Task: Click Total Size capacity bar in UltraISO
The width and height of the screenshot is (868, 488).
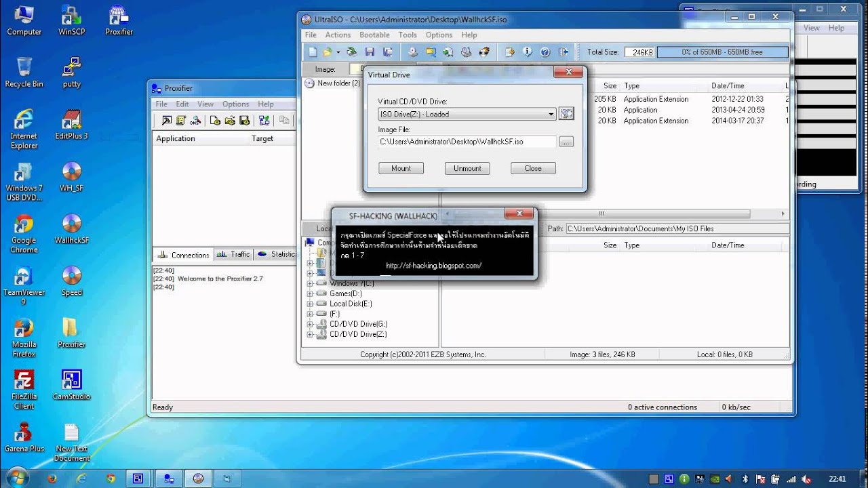Action: click(x=722, y=52)
